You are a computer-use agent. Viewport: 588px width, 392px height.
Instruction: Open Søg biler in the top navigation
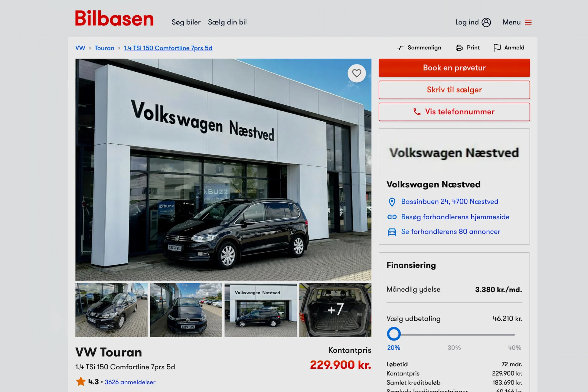(x=186, y=22)
